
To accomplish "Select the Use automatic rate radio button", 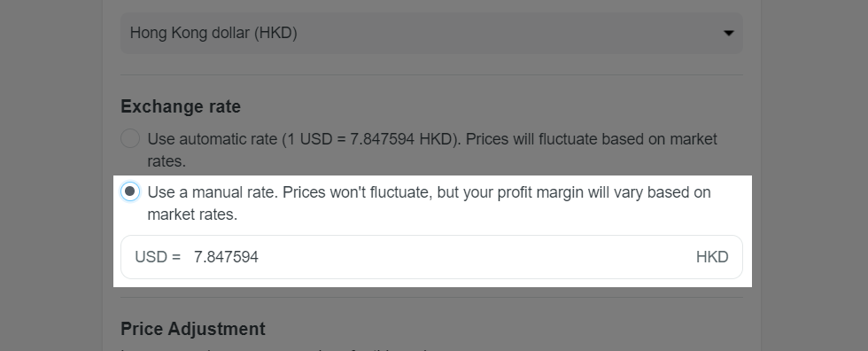I will (130, 138).
